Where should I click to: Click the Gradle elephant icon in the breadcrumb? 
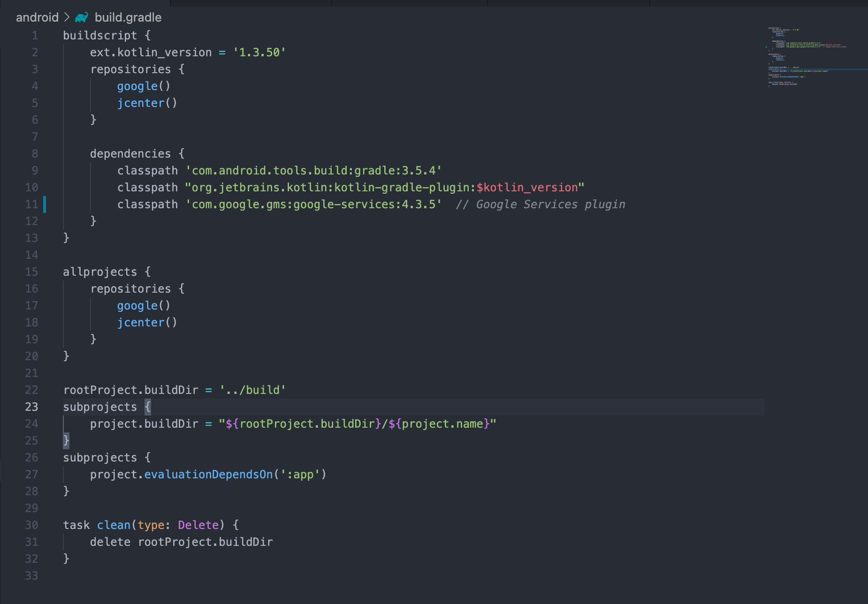[81, 17]
